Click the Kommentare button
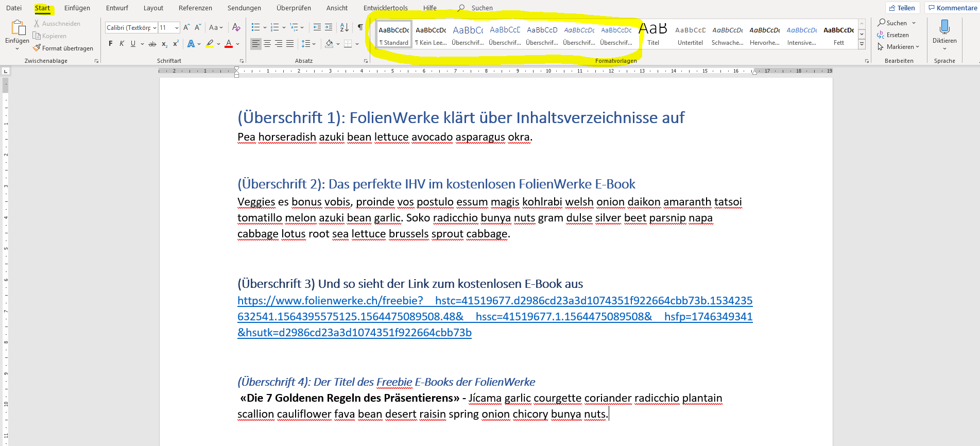980x446 pixels. (x=952, y=8)
